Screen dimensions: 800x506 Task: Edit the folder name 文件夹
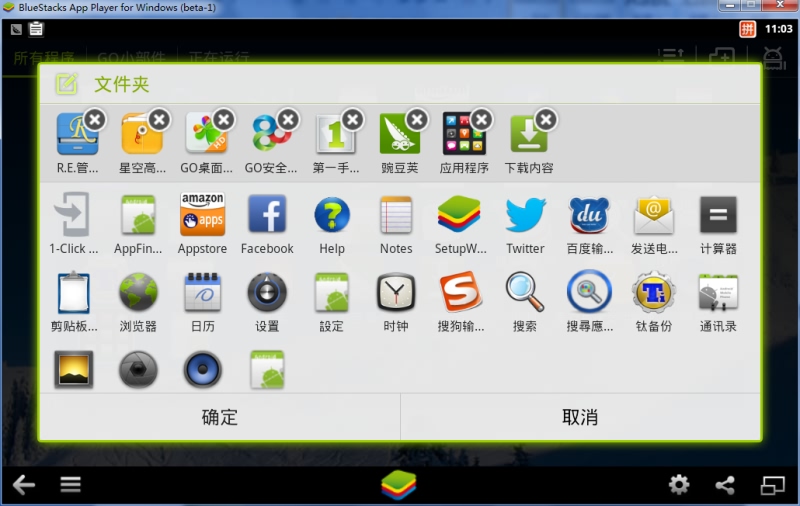click(121, 84)
